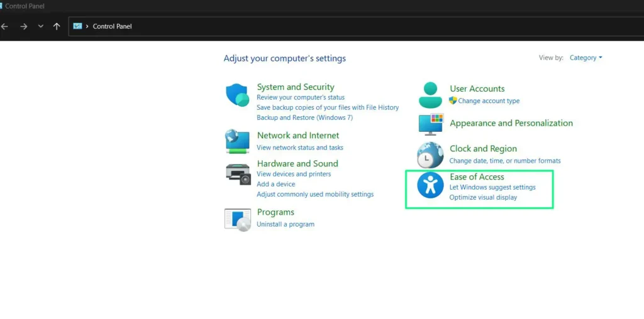Go back with the left arrow

(4, 26)
